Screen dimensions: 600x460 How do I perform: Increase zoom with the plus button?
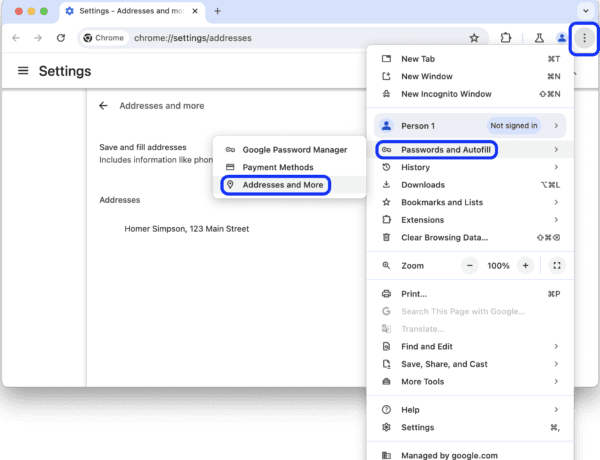525,266
